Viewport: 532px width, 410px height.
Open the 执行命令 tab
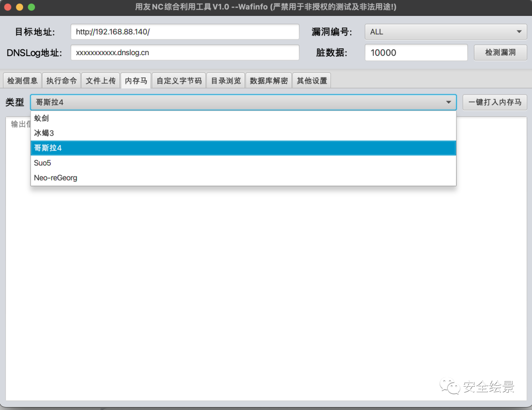[62, 81]
